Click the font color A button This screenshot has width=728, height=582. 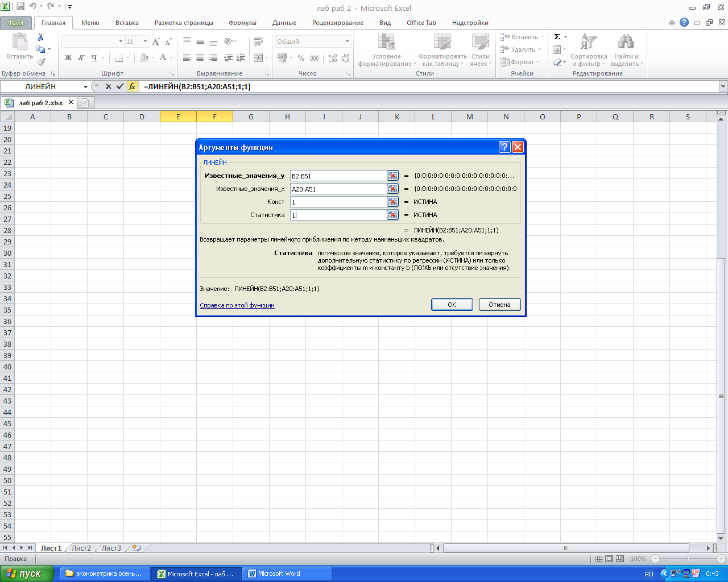[163, 57]
